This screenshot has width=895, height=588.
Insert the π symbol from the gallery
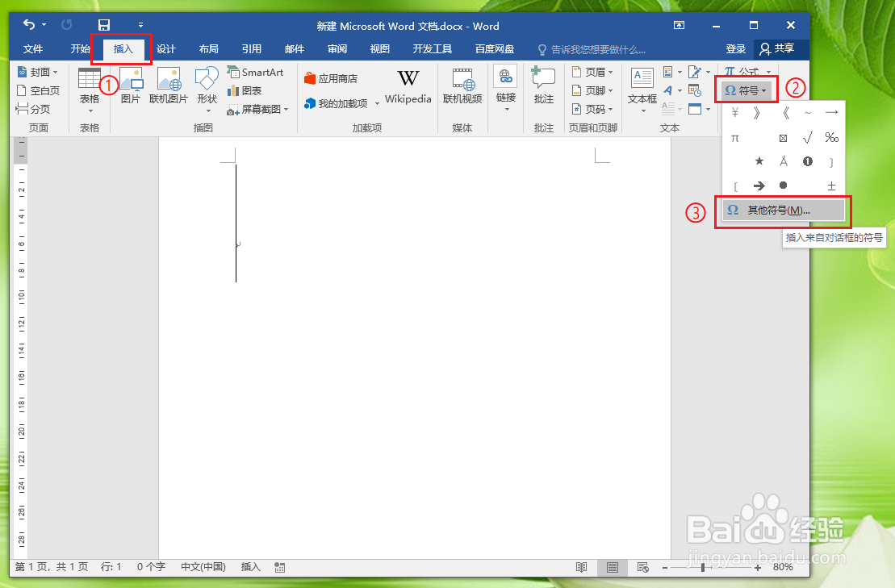(735, 137)
